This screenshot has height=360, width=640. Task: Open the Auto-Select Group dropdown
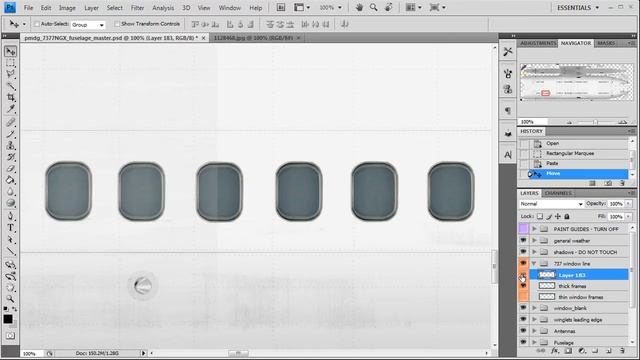(x=88, y=25)
